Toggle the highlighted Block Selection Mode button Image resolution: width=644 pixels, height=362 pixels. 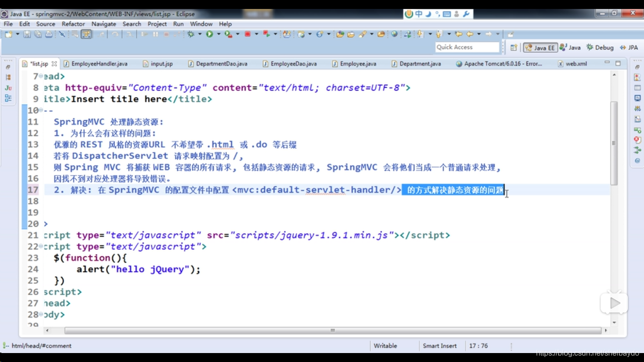coord(86,34)
